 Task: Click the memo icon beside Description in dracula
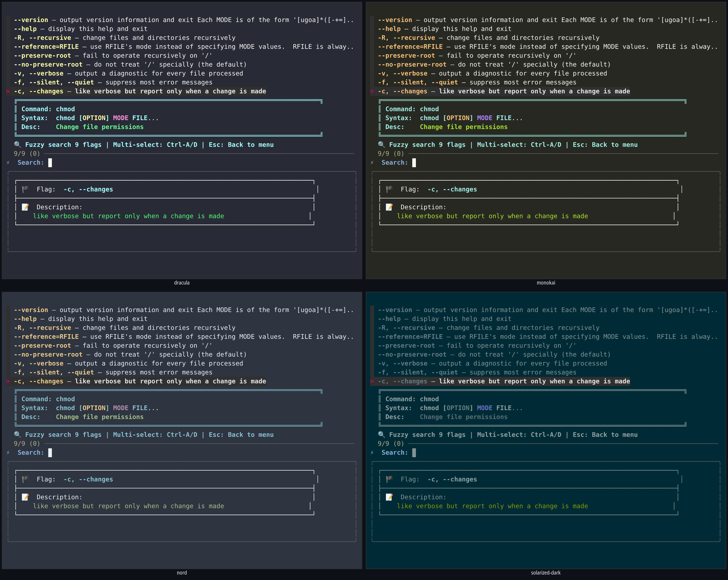(x=25, y=207)
